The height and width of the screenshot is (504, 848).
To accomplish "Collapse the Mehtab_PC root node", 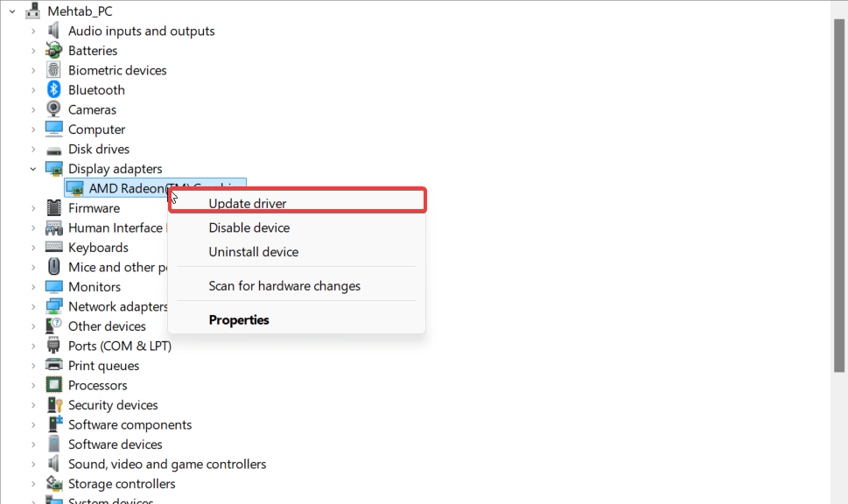I will point(12,10).
